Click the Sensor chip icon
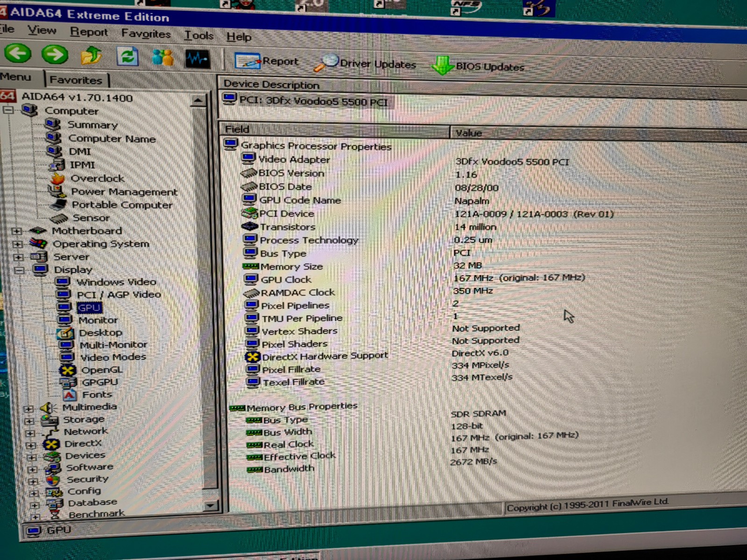 [59, 218]
